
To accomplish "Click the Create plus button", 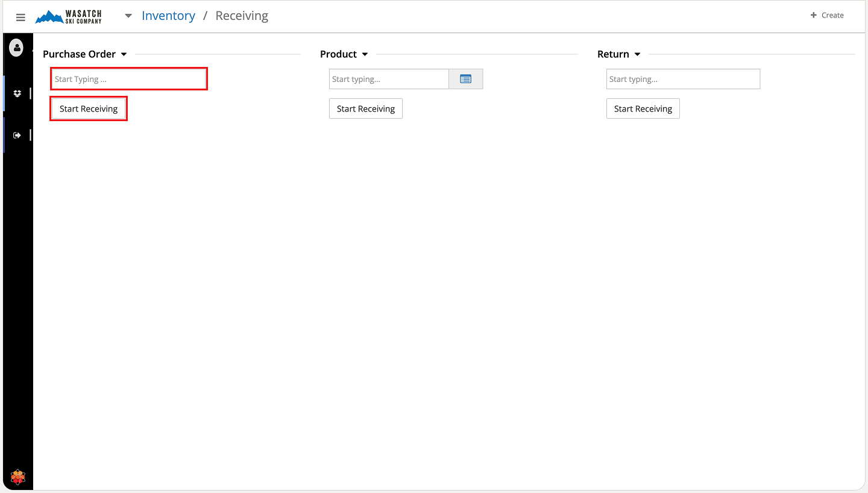I will point(827,15).
